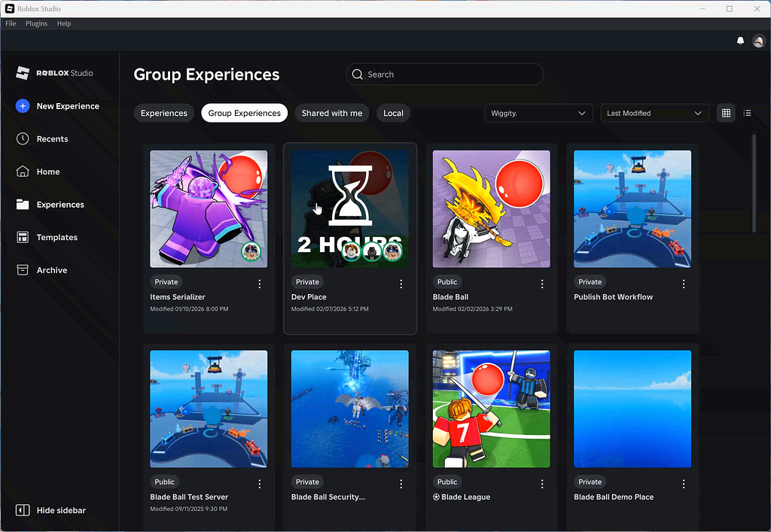Open the user profile avatar menu

coord(759,41)
